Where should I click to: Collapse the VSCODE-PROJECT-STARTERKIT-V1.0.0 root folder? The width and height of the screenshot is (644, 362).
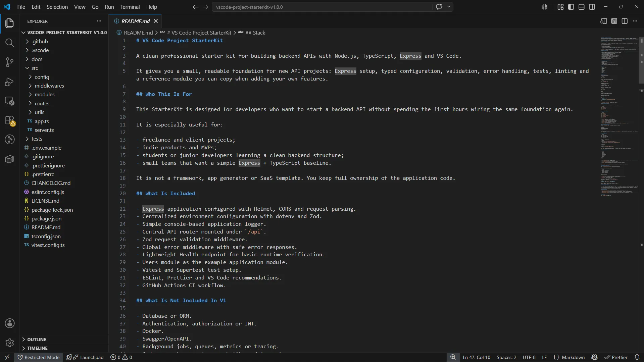64,33
